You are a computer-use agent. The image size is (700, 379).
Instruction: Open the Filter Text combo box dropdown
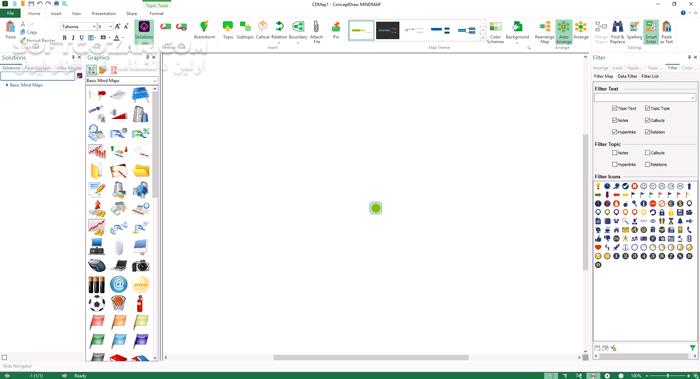(x=692, y=97)
